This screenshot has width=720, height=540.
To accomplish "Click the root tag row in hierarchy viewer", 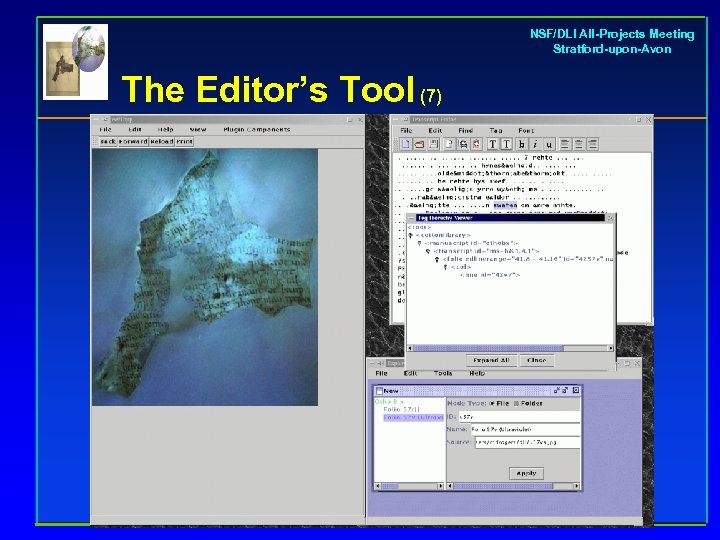I will [419, 227].
